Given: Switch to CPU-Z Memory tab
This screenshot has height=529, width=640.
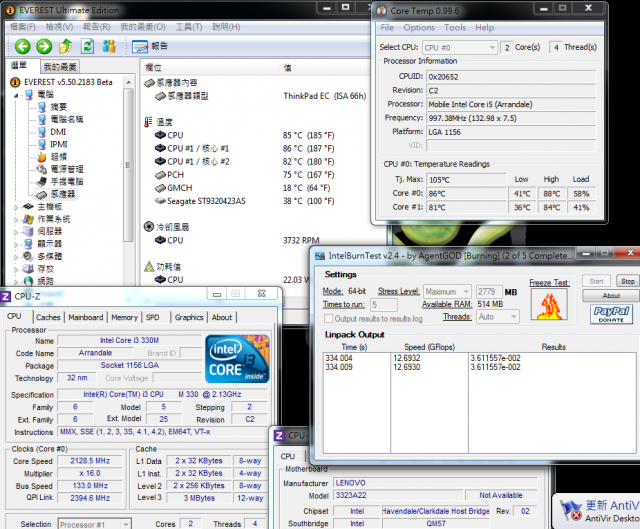Looking at the screenshot, I should coord(124,317).
